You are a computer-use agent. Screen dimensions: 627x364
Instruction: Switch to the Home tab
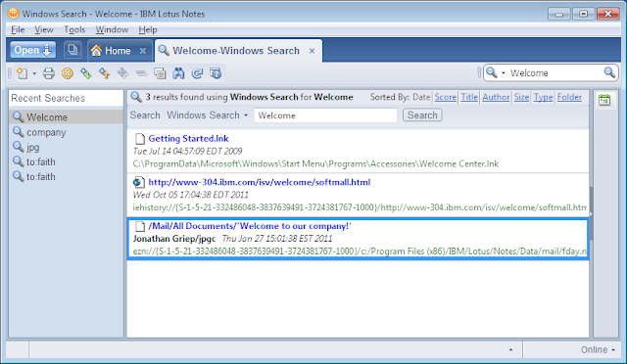click(118, 51)
